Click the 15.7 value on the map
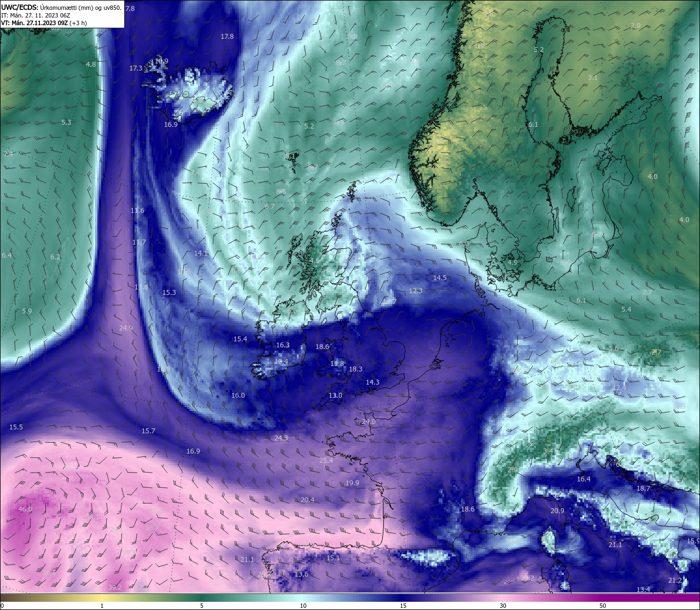The width and height of the screenshot is (700, 610). pyautogui.click(x=148, y=431)
